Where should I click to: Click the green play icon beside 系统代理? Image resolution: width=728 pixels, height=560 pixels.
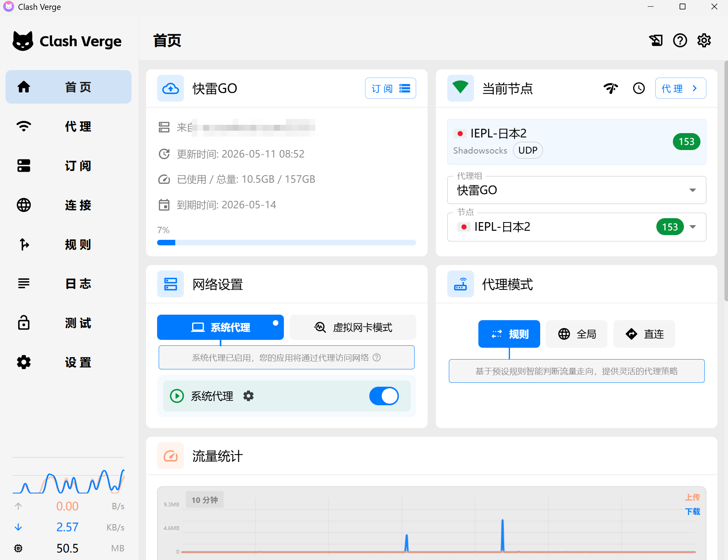177,396
